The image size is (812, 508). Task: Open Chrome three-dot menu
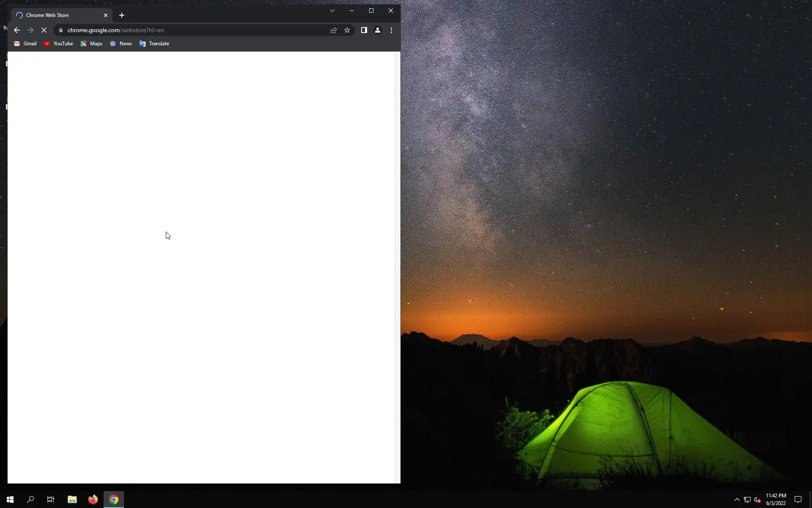coord(391,30)
